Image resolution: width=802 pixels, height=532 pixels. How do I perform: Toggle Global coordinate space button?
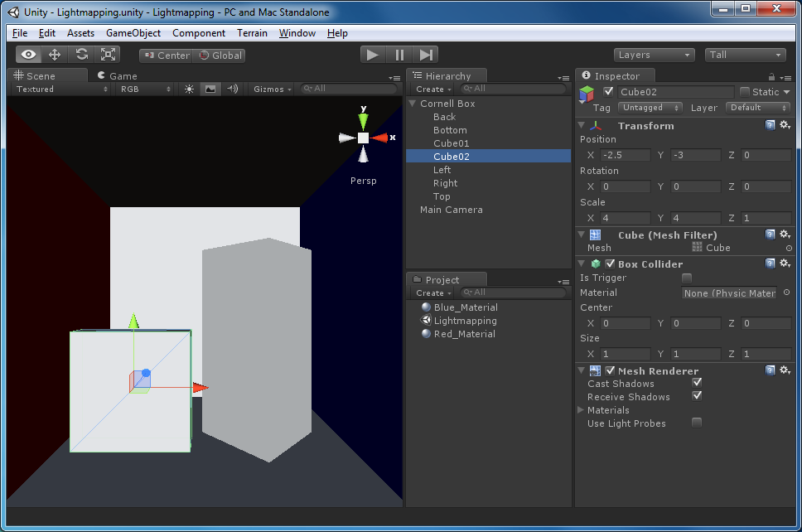(x=220, y=56)
